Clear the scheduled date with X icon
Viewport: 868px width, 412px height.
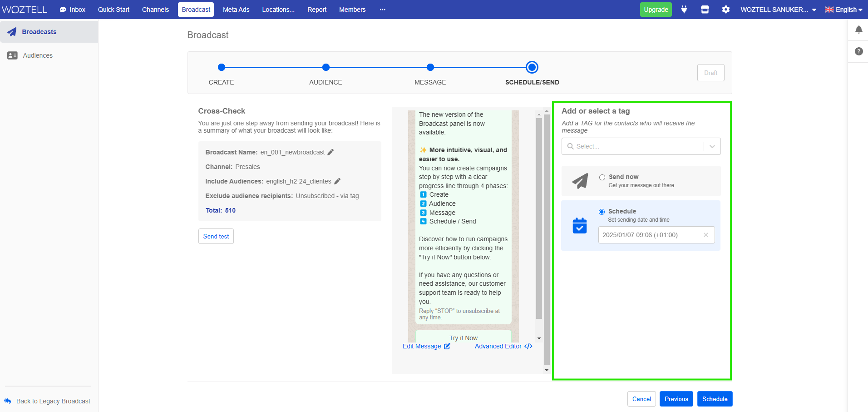click(705, 235)
